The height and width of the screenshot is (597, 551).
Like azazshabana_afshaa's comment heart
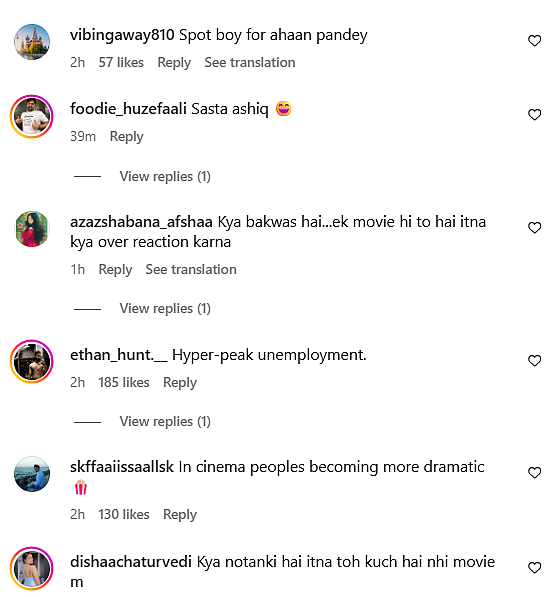(534, 227)
